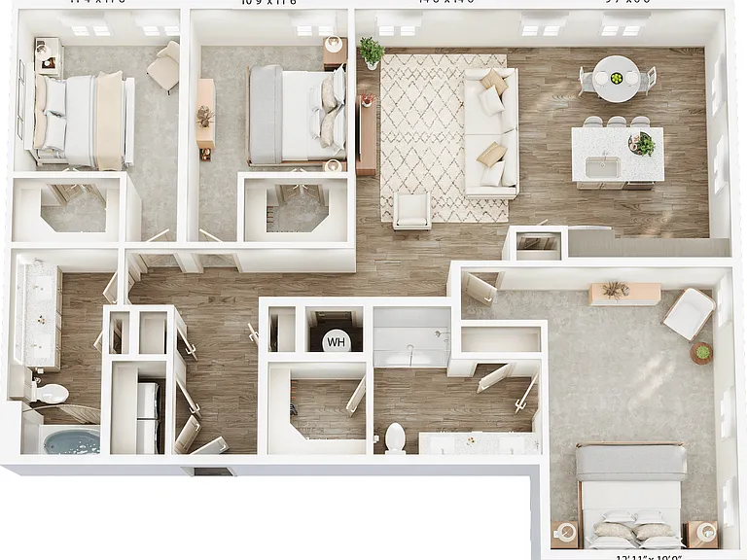Select the bathtub in the left bathroom

[71, 441]
